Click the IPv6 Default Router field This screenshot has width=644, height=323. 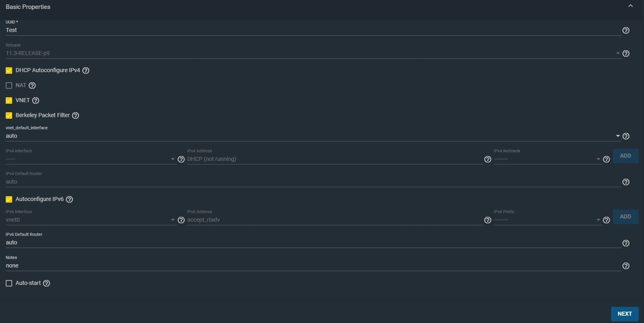click(313, 242)
